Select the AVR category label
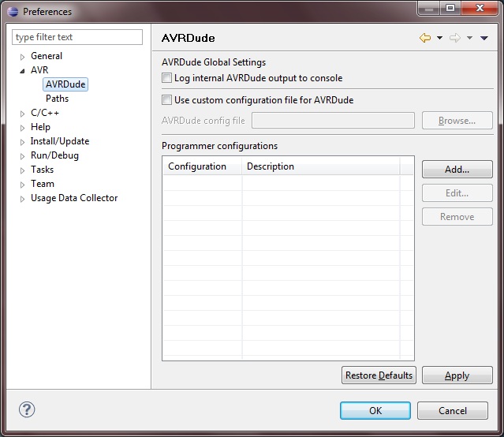This screenshot has height=437, width=504. click(x=39, y=70)
